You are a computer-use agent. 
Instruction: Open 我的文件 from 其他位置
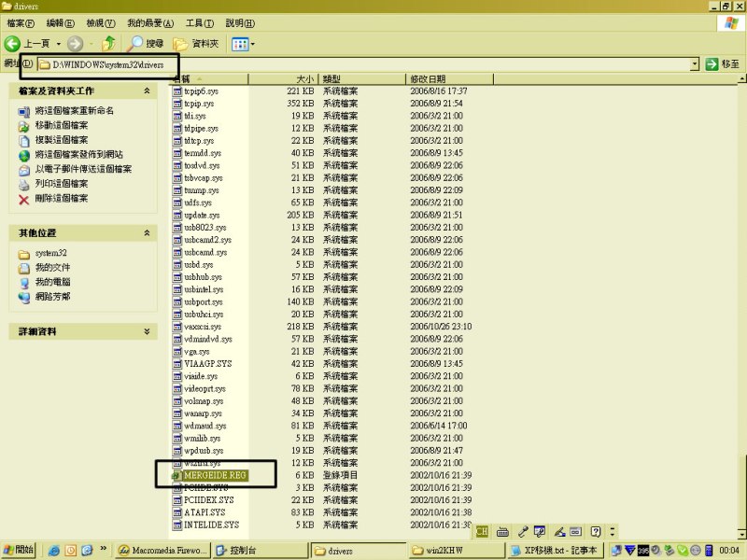coord(53,268)
